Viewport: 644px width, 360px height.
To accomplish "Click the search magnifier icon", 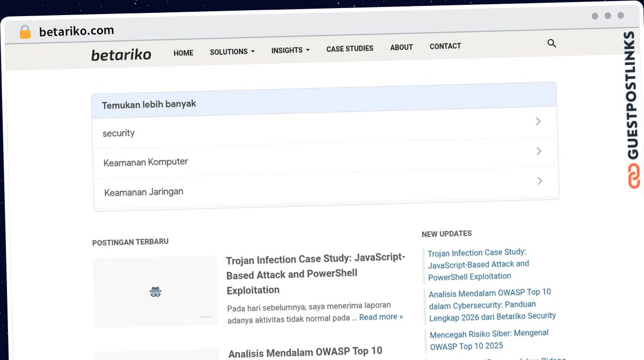I will point(552,44).
